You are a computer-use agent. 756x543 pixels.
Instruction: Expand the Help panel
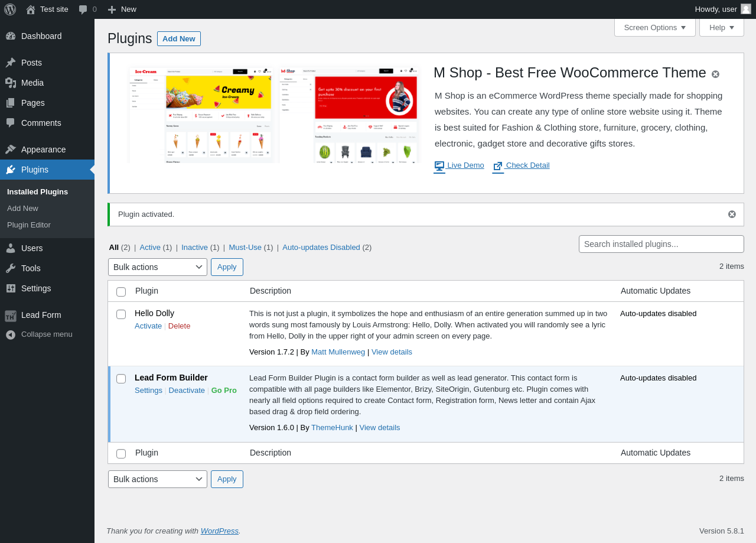(x=722, y=27)
